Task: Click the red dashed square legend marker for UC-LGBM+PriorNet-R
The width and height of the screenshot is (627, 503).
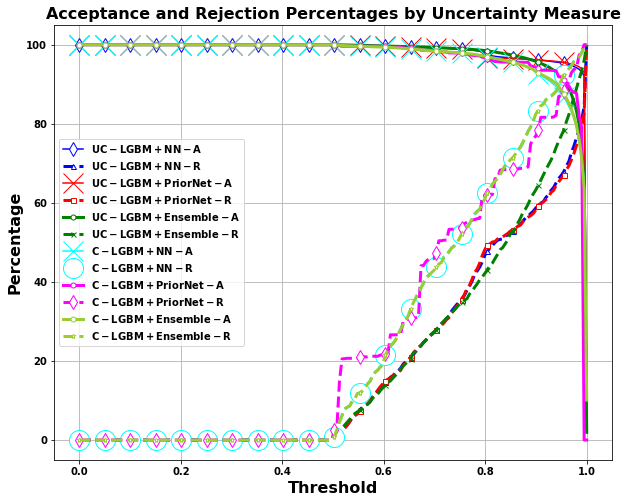Action: point(74,200)
